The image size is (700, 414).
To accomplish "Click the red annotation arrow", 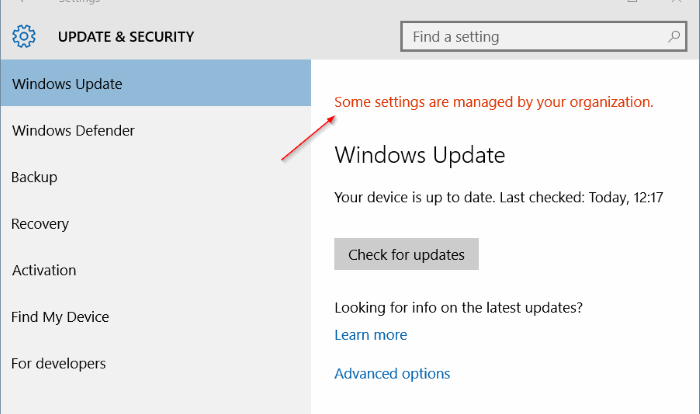I will click(x=308, y=138).
